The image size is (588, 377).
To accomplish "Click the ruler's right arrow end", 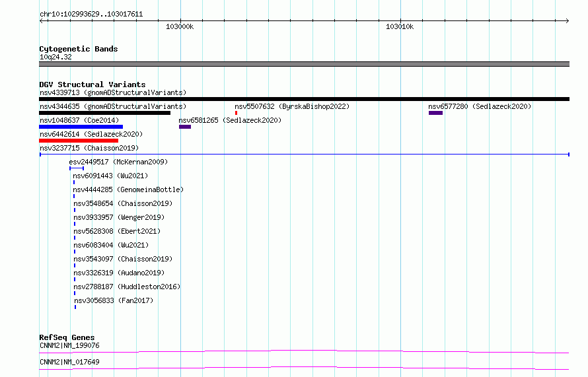I will point(568,20).
